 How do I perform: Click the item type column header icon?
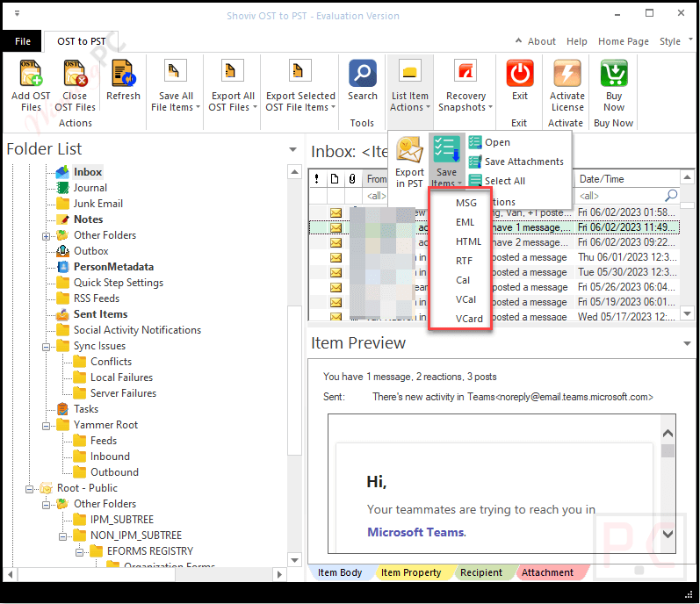tap(335, 179)
